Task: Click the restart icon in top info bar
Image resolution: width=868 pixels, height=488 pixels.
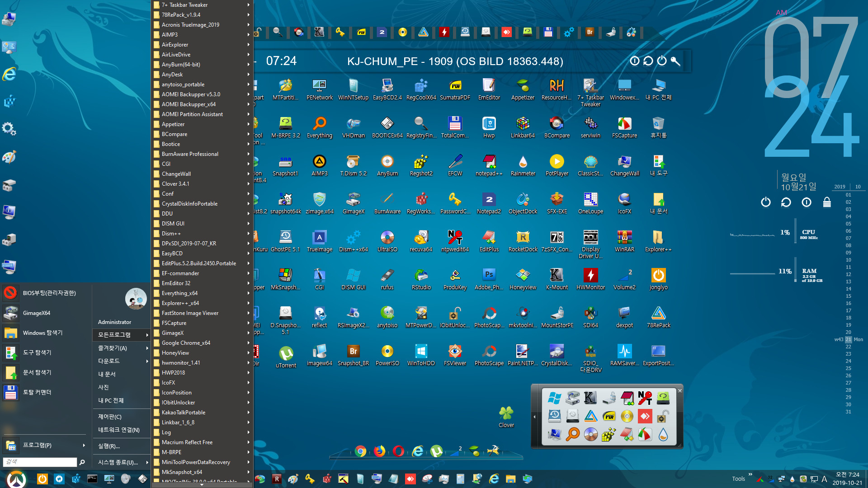Action: pos(648,61)
